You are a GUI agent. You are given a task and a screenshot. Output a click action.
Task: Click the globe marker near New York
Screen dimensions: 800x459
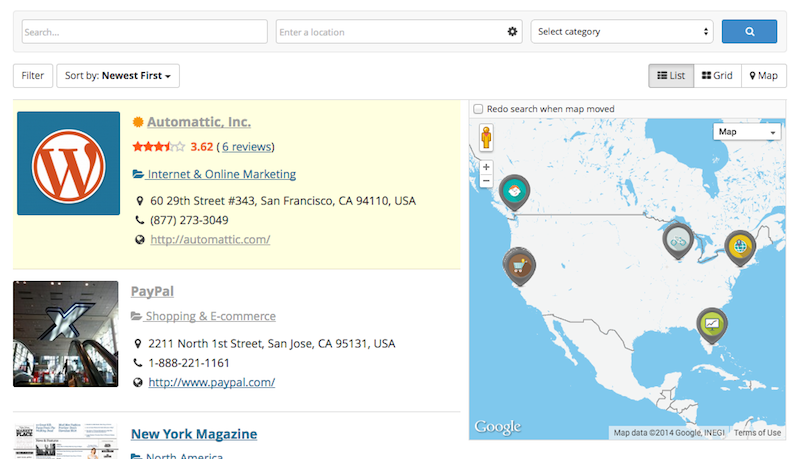[739, 243]
